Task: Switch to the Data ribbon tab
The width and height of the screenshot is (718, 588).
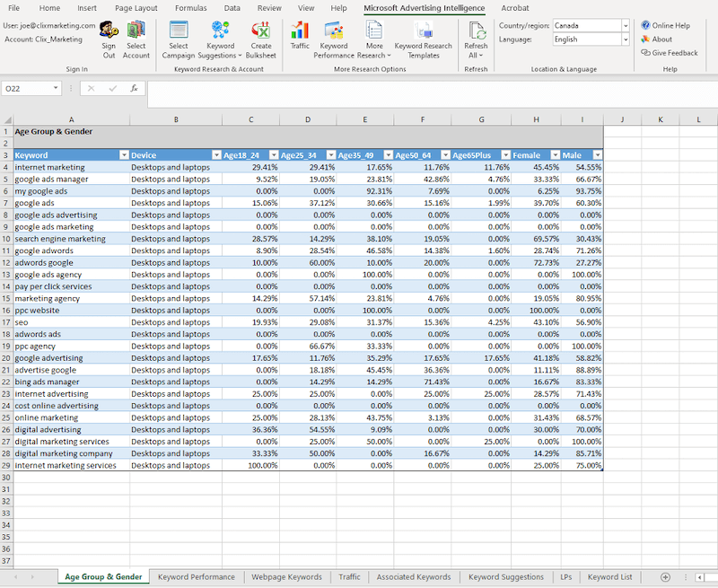Action: click(x=232, y=8)
